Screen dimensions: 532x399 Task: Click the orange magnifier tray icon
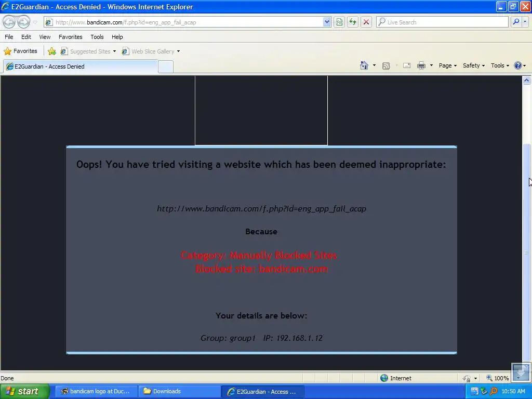[x=494, y=392]
